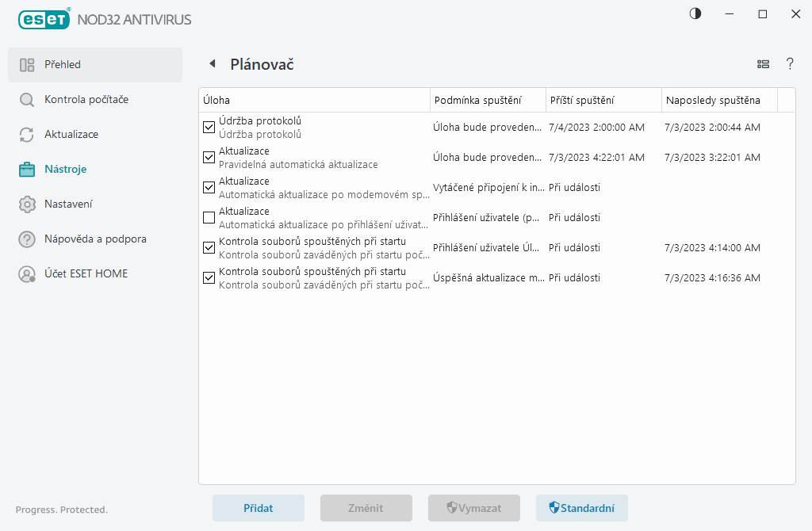Viewport: 812px width, 531px height.
Task: Click the Přehled overview icon in sidebar
Action: coord(27,65)
